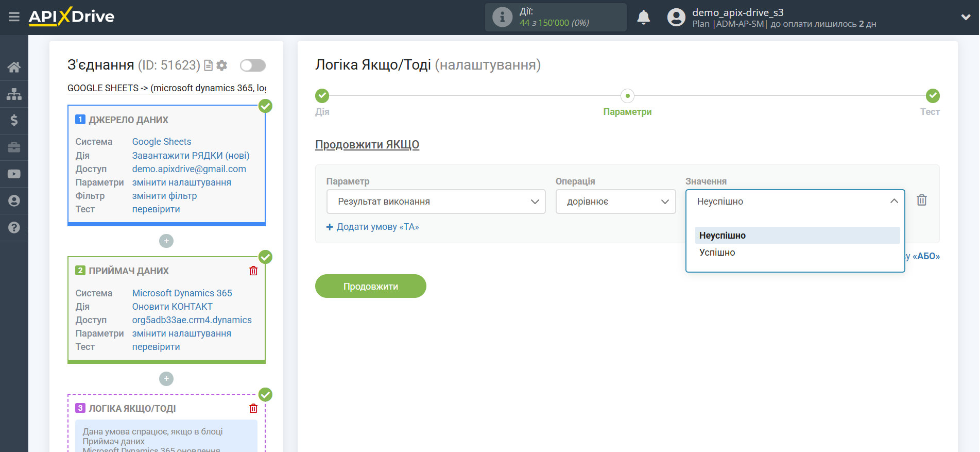Viewport: 980px width, 452px height.
Task: Delete the condition row with trash icon
Action: (922, 200)
